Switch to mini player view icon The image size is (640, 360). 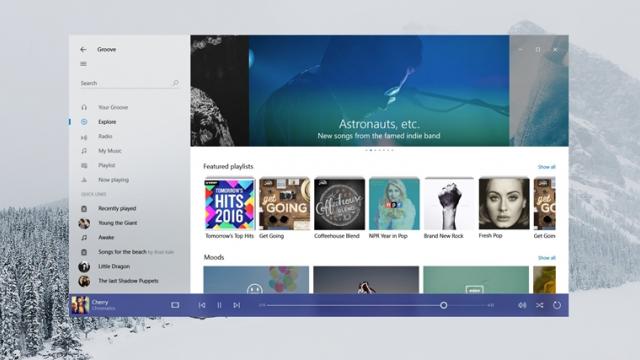tap(175, 305)
